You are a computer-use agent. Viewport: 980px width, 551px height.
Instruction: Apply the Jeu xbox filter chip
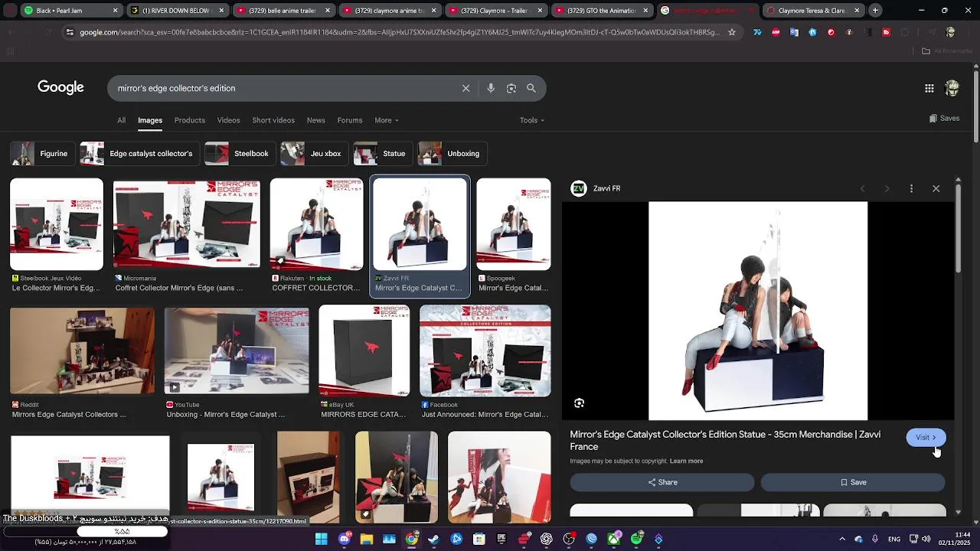[x=314, y=154]
